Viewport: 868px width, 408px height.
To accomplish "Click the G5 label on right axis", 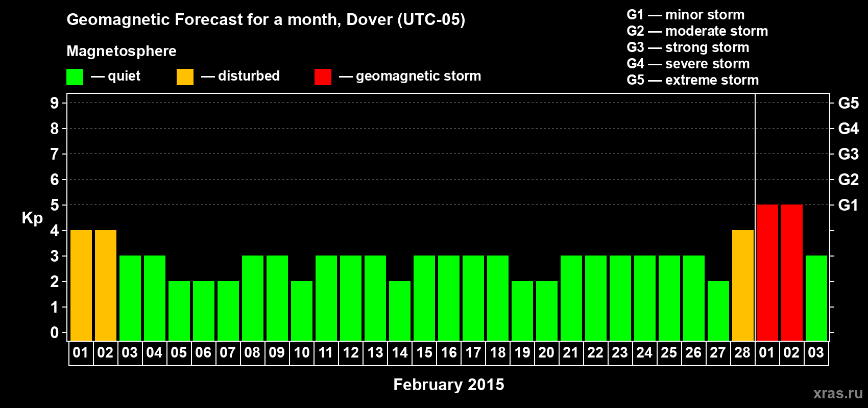I will click(x=849, y=103).
